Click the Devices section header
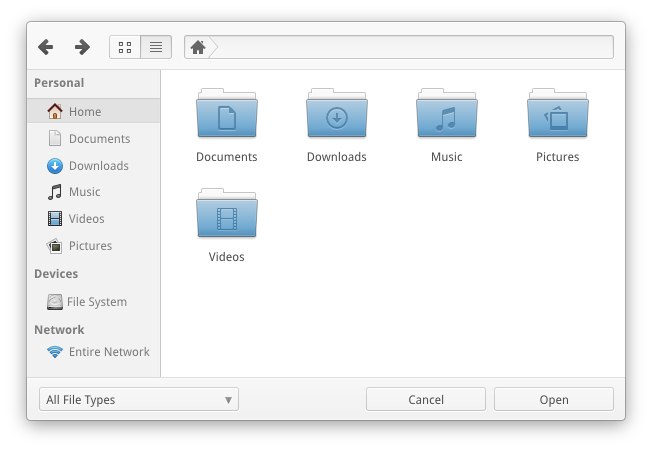The width and height of the screenshot is (650, 450). [x=56, y=274]
